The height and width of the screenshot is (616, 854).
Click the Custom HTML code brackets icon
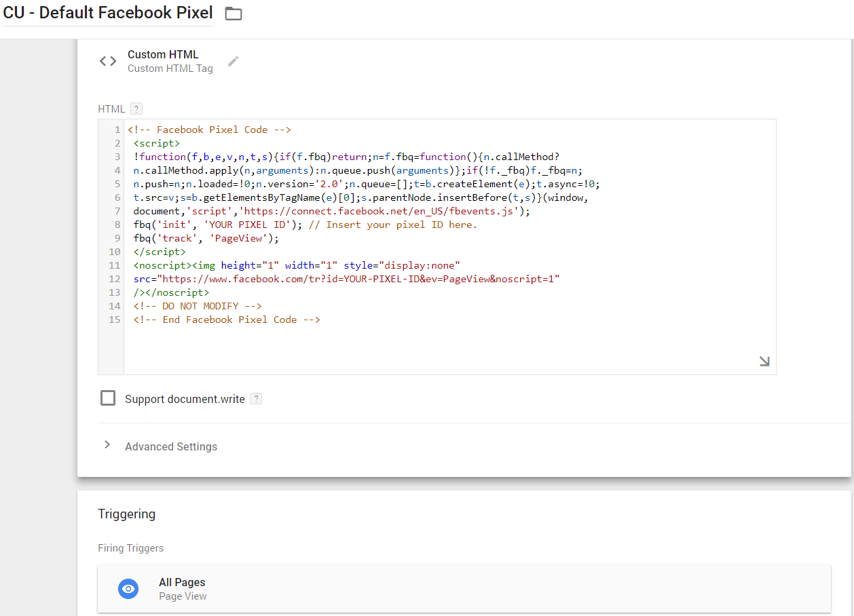(108, 61)
